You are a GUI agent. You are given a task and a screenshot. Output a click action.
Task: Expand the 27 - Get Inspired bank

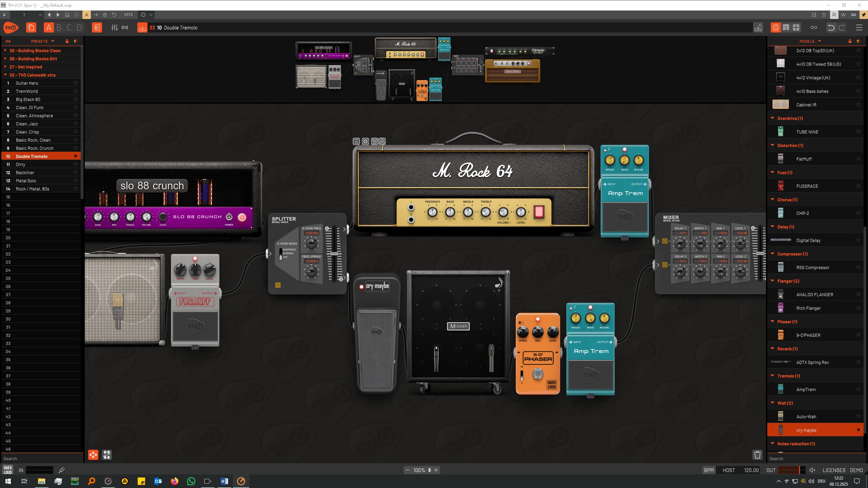(x=5, y=67)
